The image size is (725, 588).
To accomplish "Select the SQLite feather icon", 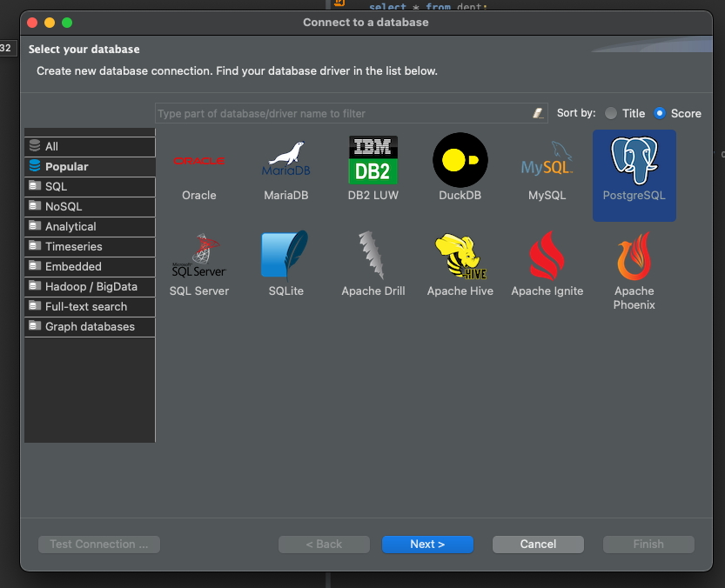I will [285, 255].
